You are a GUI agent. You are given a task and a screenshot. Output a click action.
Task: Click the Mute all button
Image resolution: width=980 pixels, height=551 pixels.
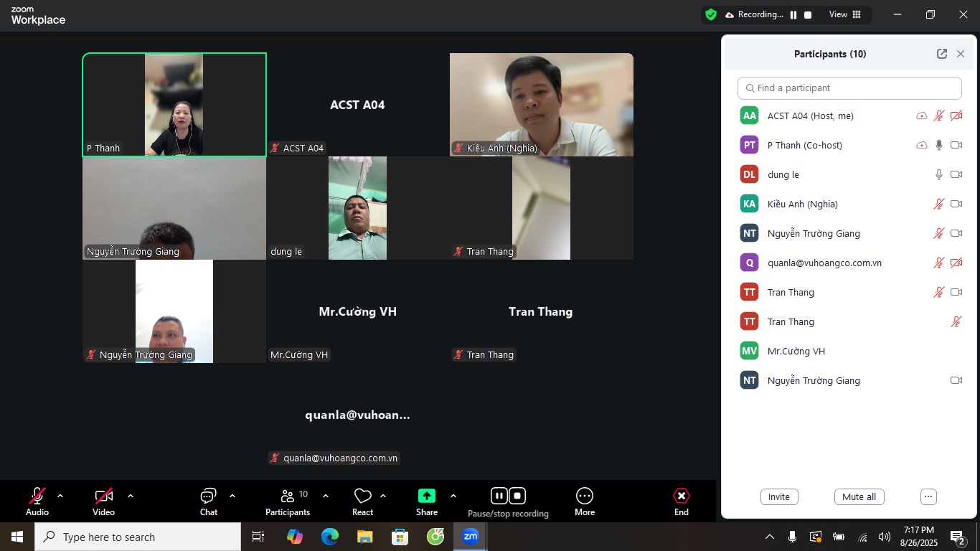[859, 496]
